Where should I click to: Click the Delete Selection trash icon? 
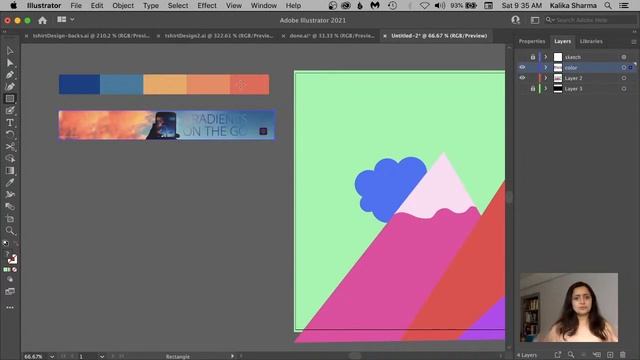coord(622,355)
